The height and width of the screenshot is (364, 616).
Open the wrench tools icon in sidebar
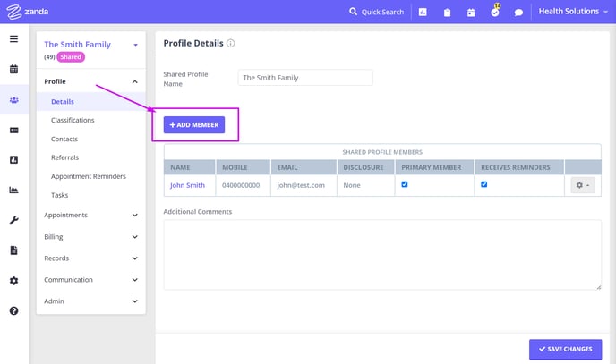pyautogui.click(x=13, y=220)
